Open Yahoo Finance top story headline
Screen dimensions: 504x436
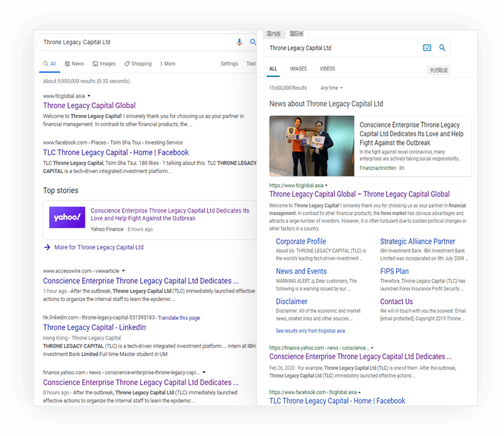(170, 214)
